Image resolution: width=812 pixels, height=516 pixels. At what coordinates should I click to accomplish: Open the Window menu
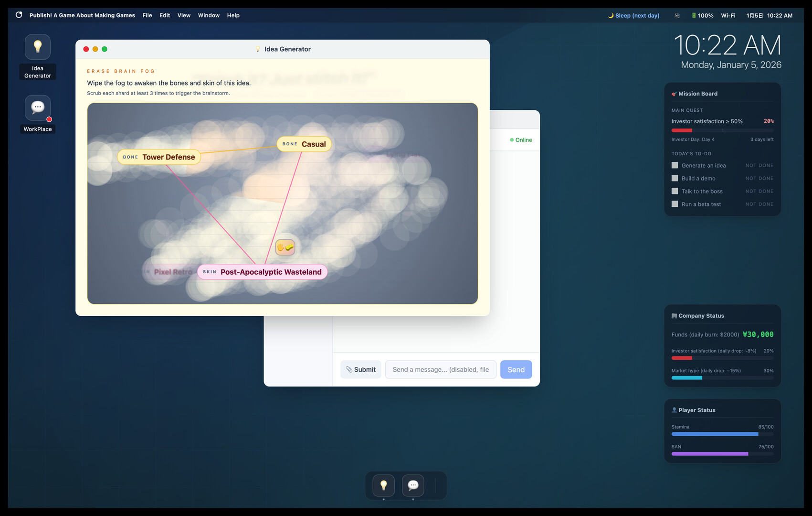(209, 15)
